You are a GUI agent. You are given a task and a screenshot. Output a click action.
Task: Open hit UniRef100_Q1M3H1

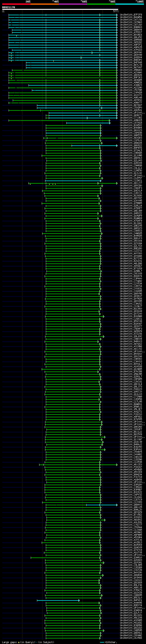131,562
